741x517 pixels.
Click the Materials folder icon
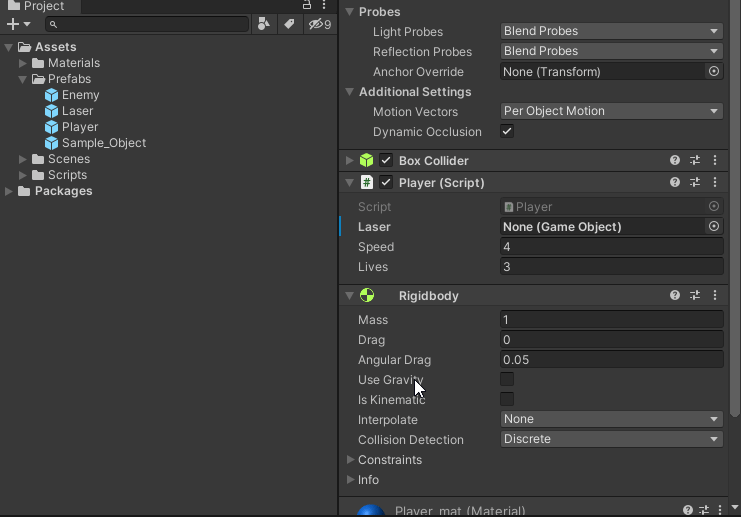point(38,63)
